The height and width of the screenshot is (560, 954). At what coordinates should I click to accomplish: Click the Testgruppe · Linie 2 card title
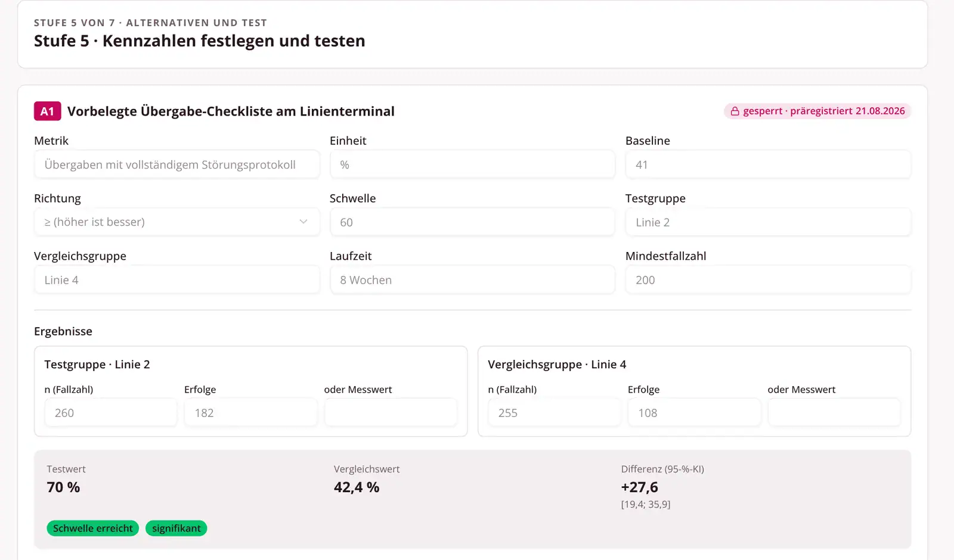click(x=97, y=365)
